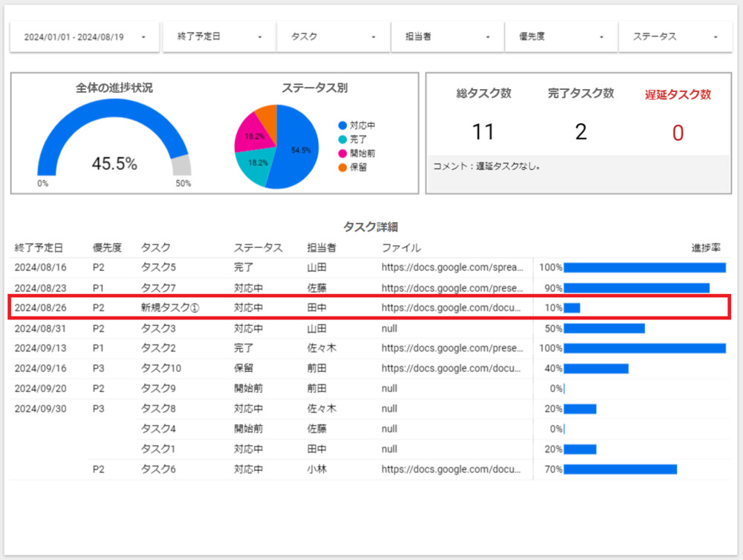Click the pink 開始前 legend dot

click(x=343, y=153)
